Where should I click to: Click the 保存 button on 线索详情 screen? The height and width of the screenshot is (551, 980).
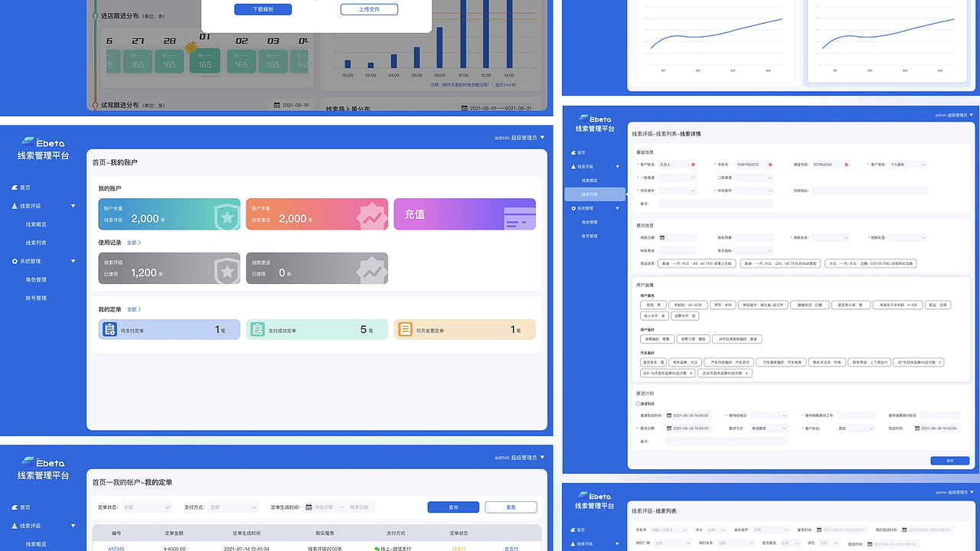950,461
